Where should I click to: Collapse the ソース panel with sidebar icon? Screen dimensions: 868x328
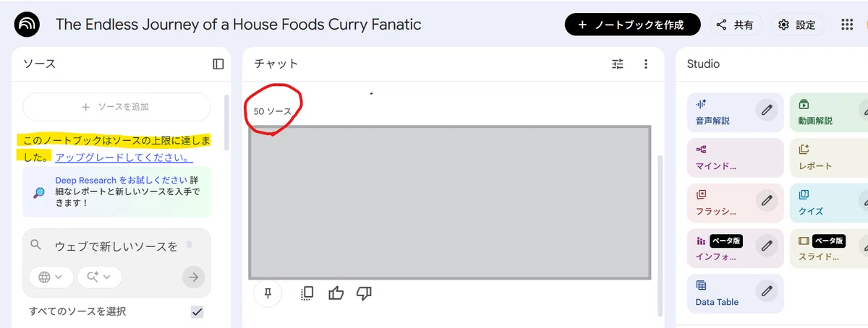pos(218,64)
